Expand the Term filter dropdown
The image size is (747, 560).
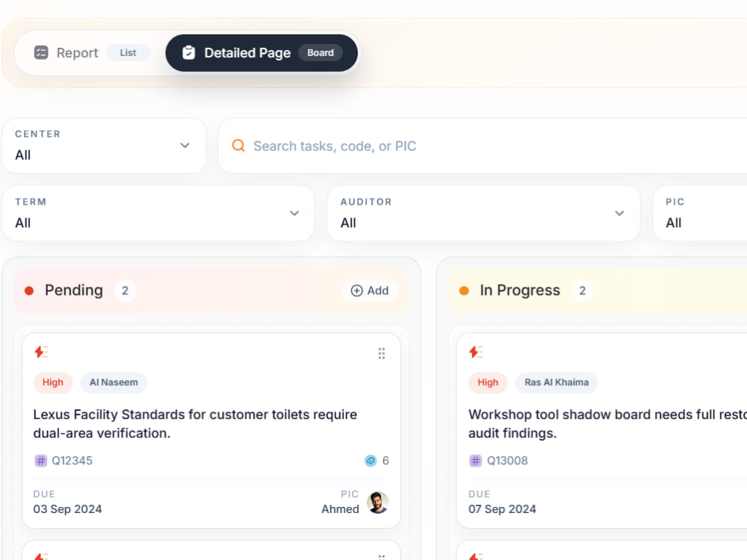[x=158, y=214]
